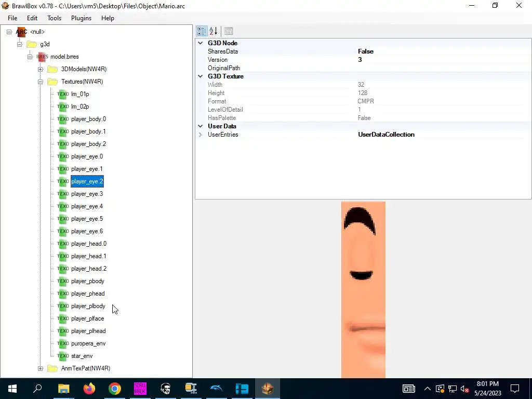Open the Dolphin emulator taskbar icon
This screenshot has height=399, width=532.
point(217,389)
